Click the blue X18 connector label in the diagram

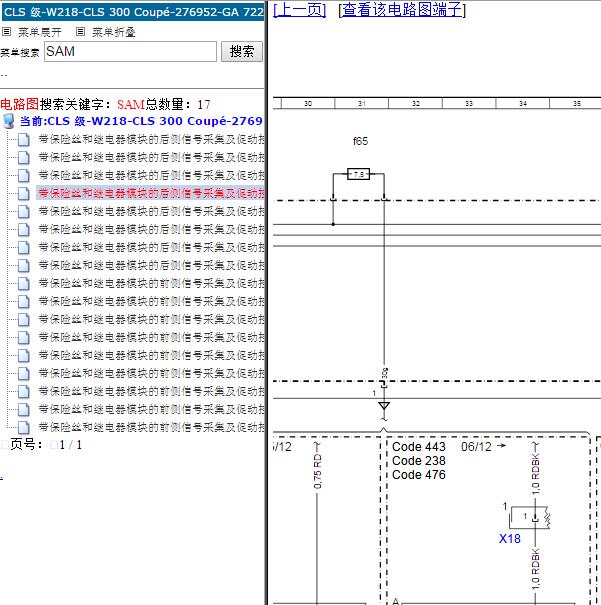click(510, 538)
